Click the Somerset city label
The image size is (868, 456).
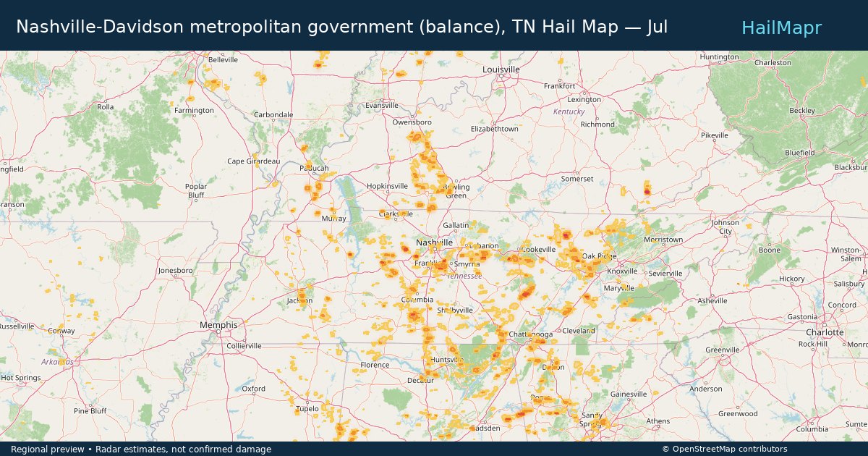577,178
